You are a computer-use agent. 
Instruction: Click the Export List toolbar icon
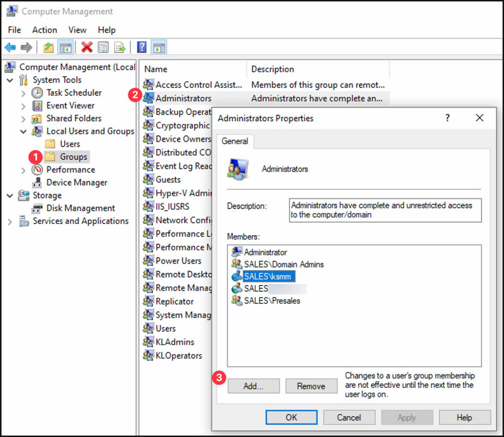120,48
